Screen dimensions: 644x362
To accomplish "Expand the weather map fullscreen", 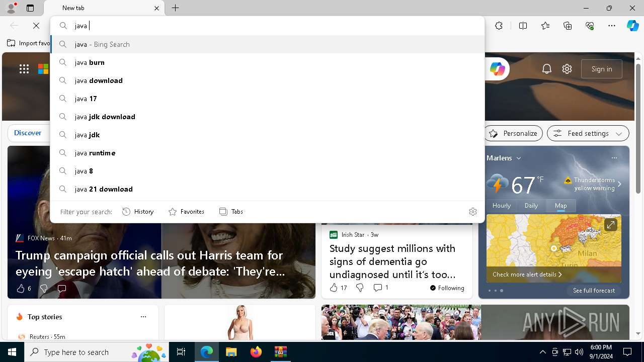I will pos(610,224).
